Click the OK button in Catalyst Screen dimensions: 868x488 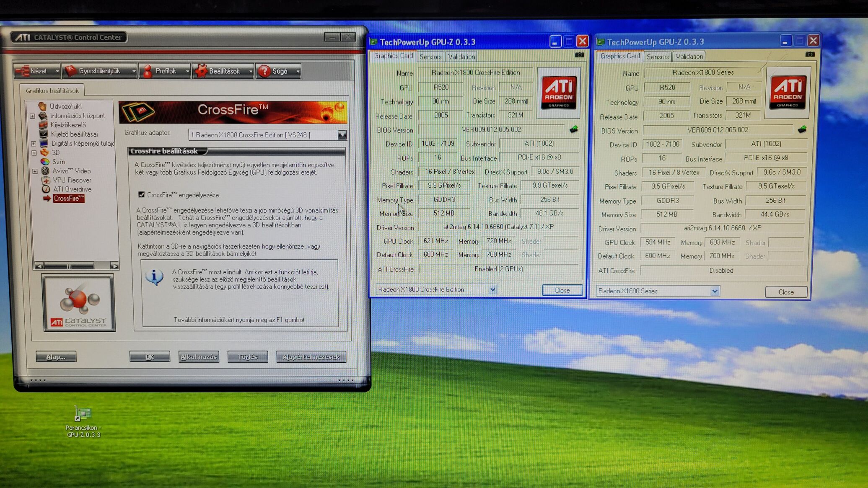click(150, 357)
